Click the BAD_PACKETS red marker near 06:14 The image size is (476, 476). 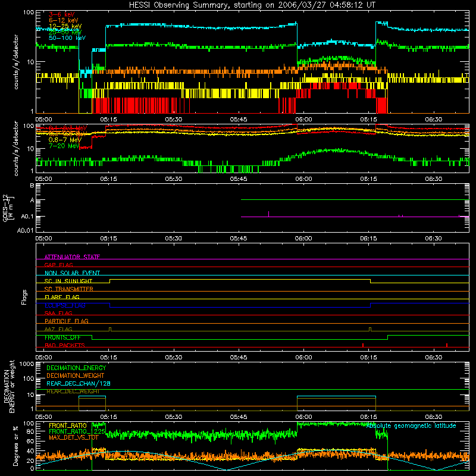(363, 345)
